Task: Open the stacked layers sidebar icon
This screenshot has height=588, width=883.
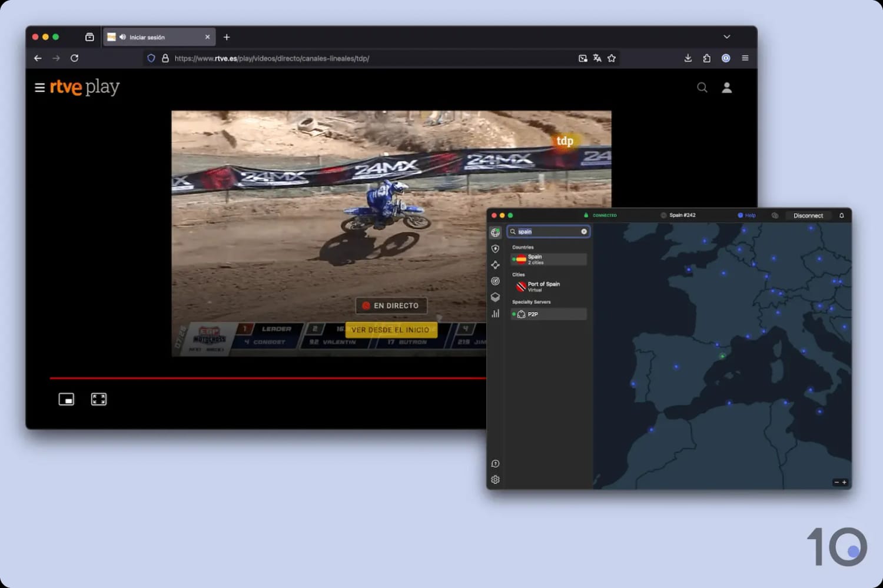Action: (x=495, y=297)
